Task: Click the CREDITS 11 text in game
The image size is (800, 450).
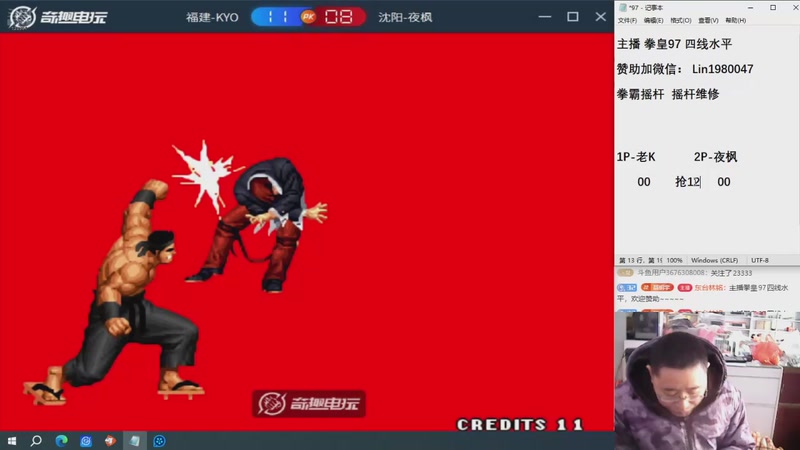Action: tap(520, 424)
